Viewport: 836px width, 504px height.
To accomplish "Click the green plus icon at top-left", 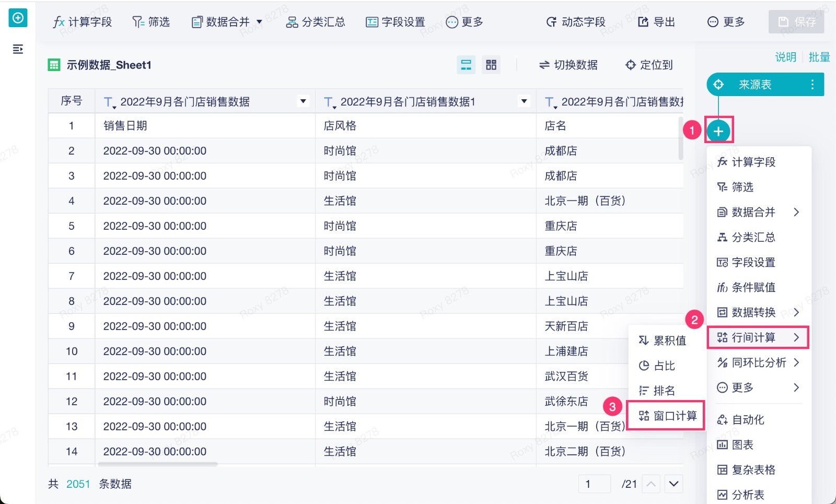I will click(18, 18).
